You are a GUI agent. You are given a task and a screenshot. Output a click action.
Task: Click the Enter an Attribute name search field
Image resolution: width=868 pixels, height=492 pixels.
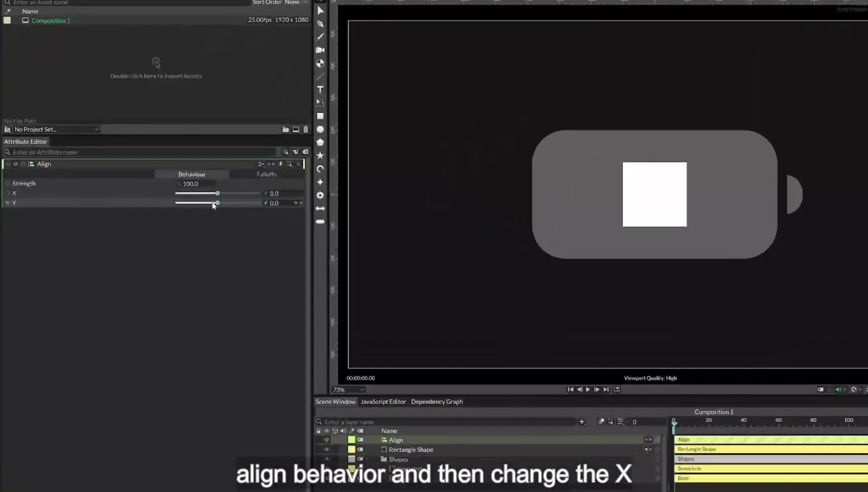coord(140,152)
